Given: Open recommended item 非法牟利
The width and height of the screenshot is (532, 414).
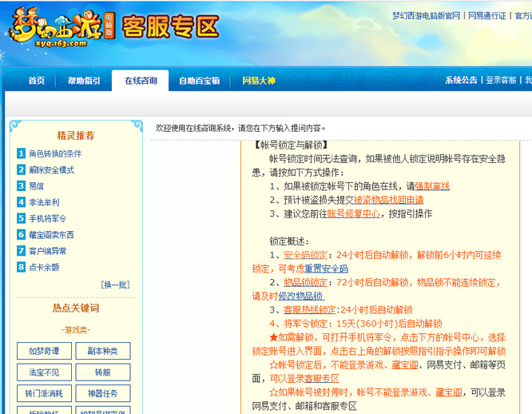Looking at the screenshot, I should pyautogui.click(x=44, y=202).
